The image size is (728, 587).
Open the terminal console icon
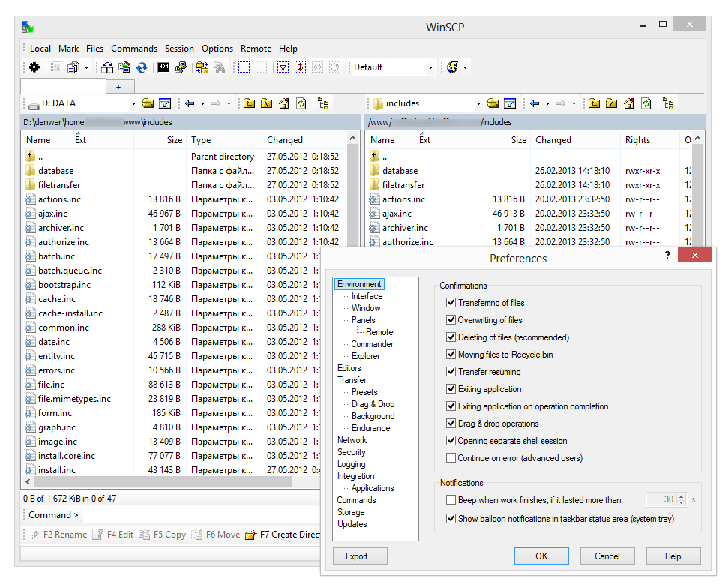pos(163,67)
